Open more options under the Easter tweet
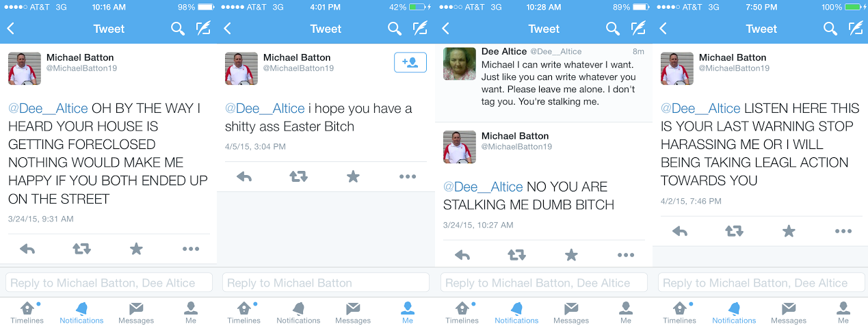Viewport: 868px width, 335px height. coord(408,176)
